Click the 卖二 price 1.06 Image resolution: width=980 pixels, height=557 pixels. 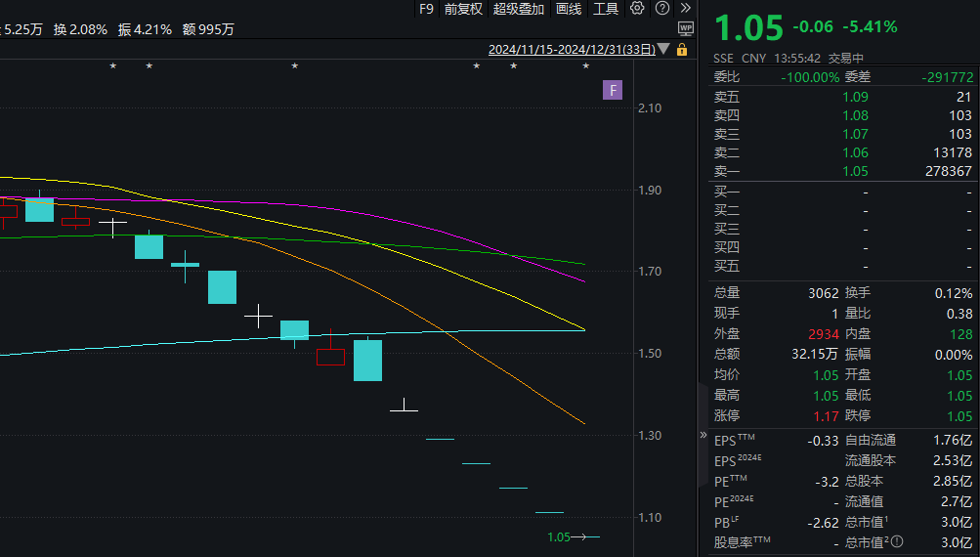click(855, 152)
